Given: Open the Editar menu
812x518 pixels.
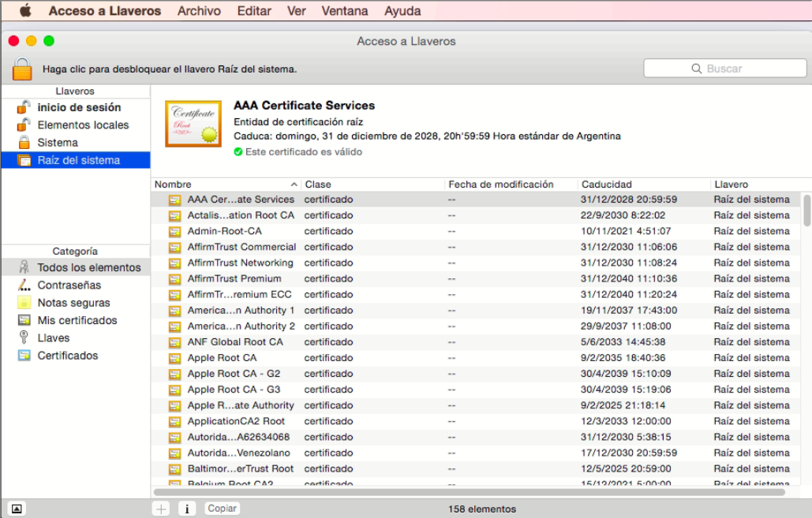Looking at the screenshot, I should click(x=254, y=11).
